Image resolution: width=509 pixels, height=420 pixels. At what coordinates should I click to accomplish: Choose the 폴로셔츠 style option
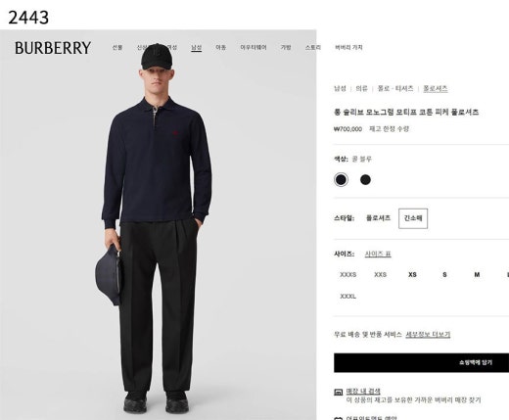(378, 218)
